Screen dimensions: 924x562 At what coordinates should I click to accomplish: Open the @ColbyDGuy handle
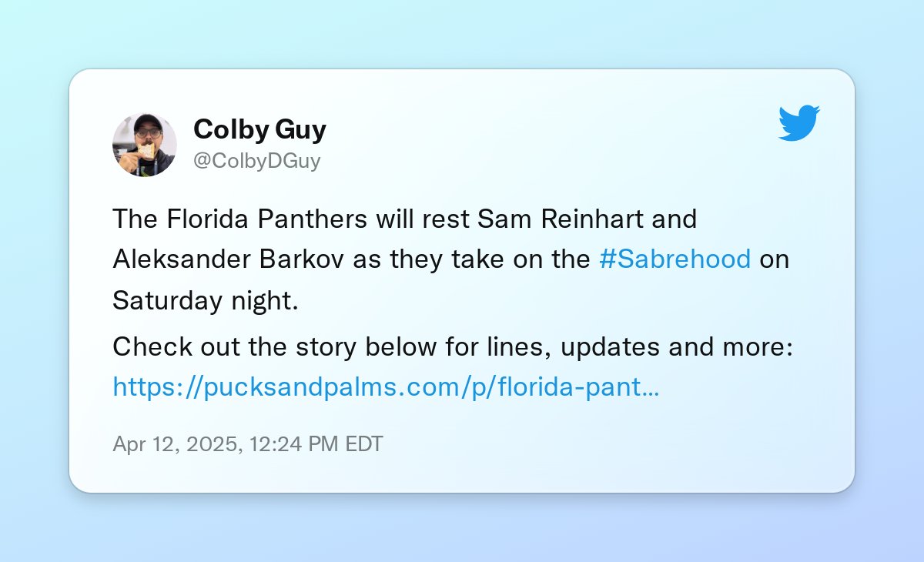click(256, 161)
